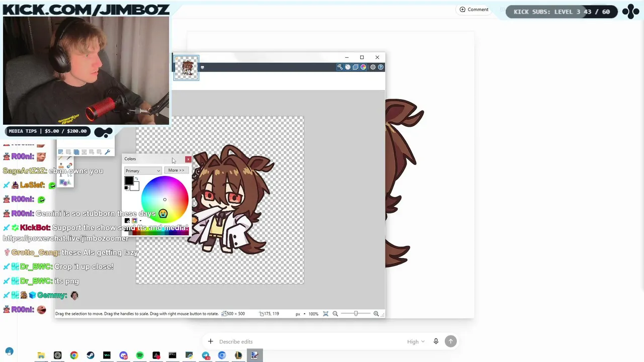This screenshot has width=644, height=362.
Task: Click the add color to palette icon
Action: pyautogui.click(x=127, y=221)
